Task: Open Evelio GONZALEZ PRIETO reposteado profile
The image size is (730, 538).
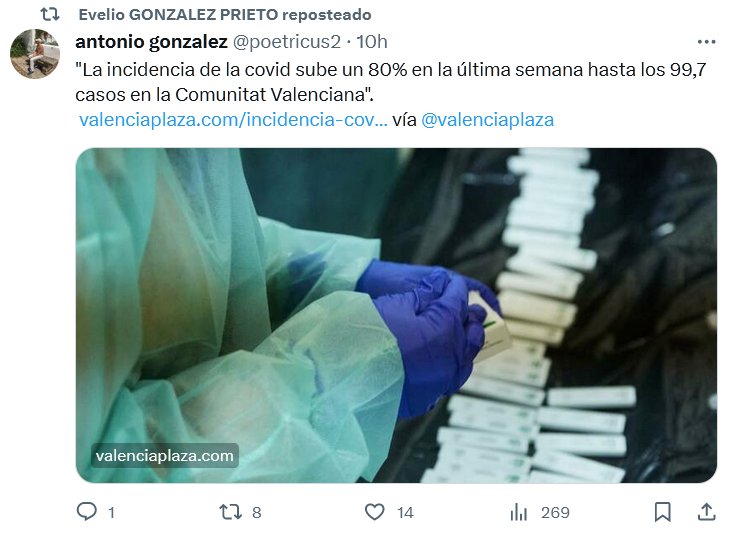Action: 225,14
